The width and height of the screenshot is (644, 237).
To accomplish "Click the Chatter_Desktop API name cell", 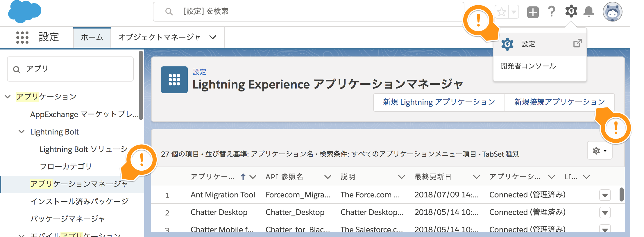I will coord(295,212).
